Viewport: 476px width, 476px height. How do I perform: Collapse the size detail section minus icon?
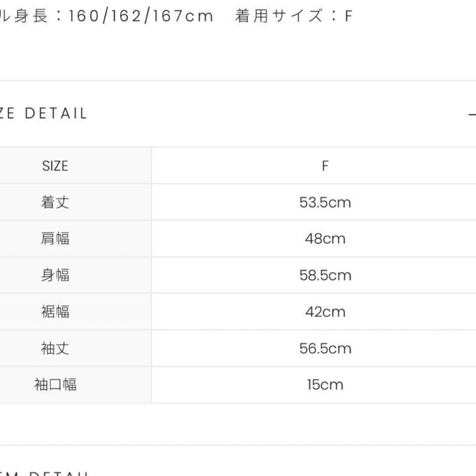[x=472, y=115]
